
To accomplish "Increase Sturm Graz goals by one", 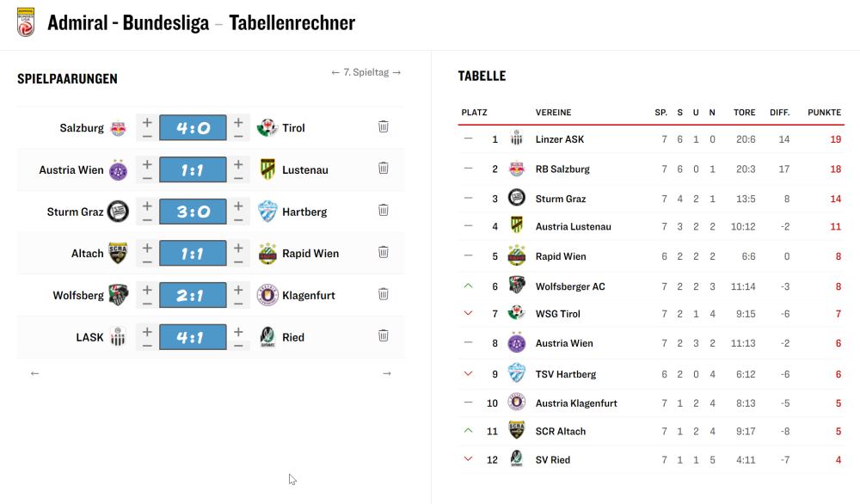I will [147, 206].
